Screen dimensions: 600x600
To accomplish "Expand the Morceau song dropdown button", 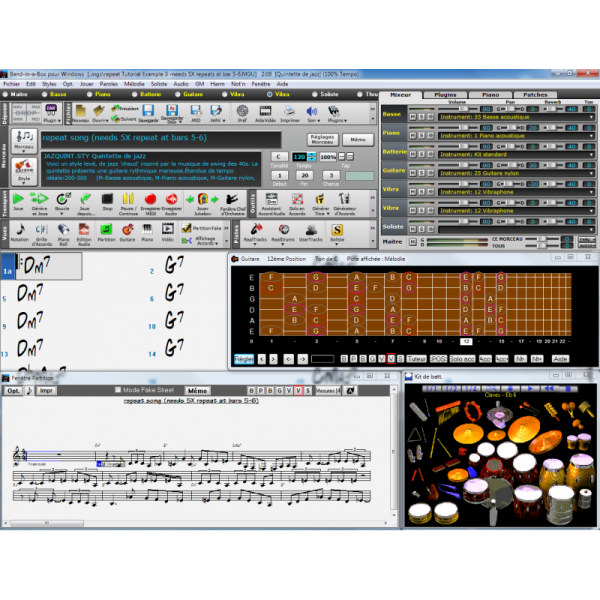I will (x=24, y=152).
